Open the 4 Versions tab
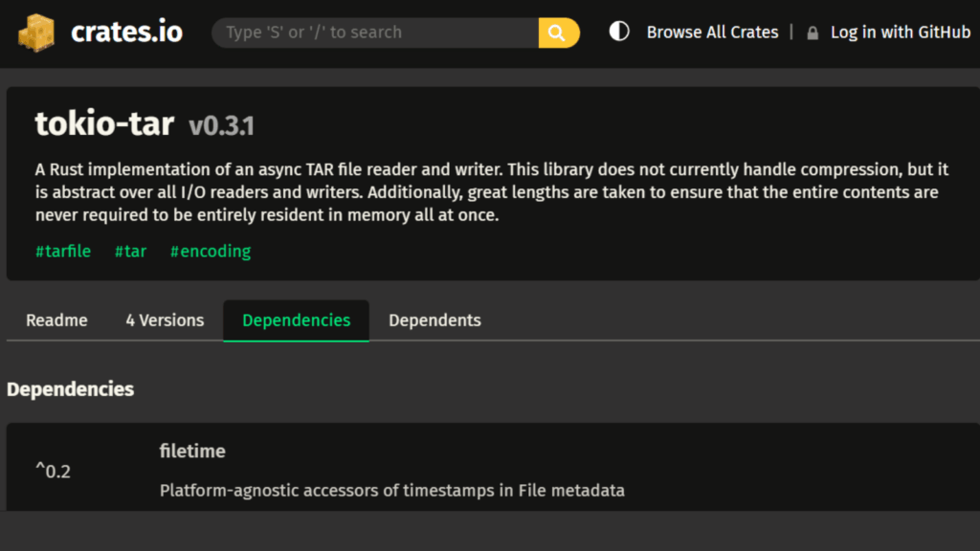 pyautogui.click(x=165, y=320)
